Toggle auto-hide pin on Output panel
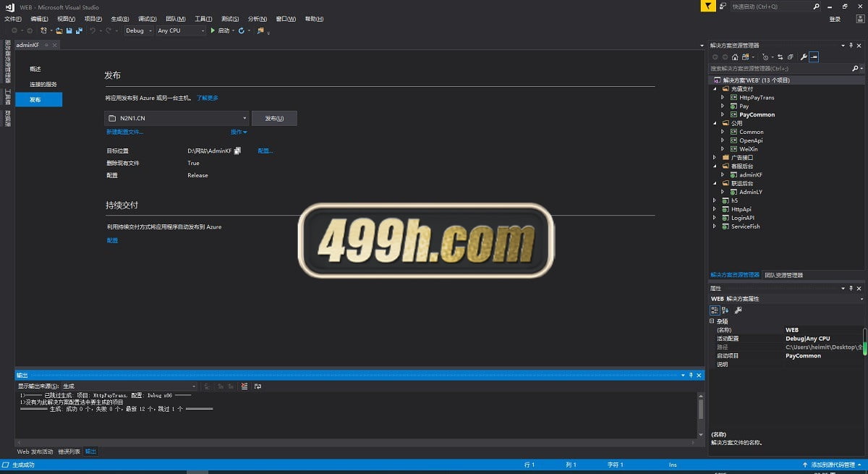 point(691,375)
